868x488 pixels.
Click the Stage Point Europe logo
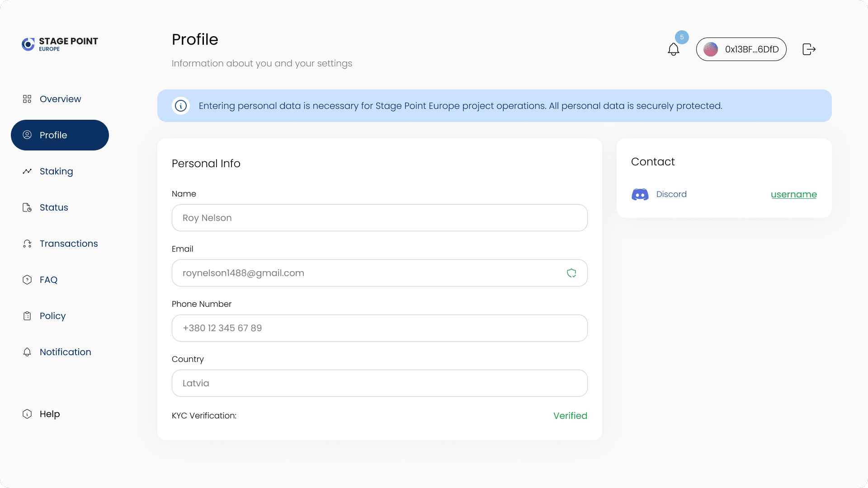coord(60,44)
